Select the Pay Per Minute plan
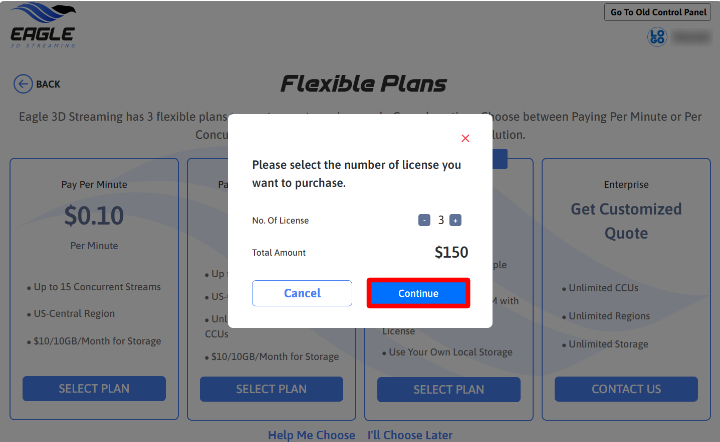Viewport: 720px width, 442px height. tap(94, 389)
